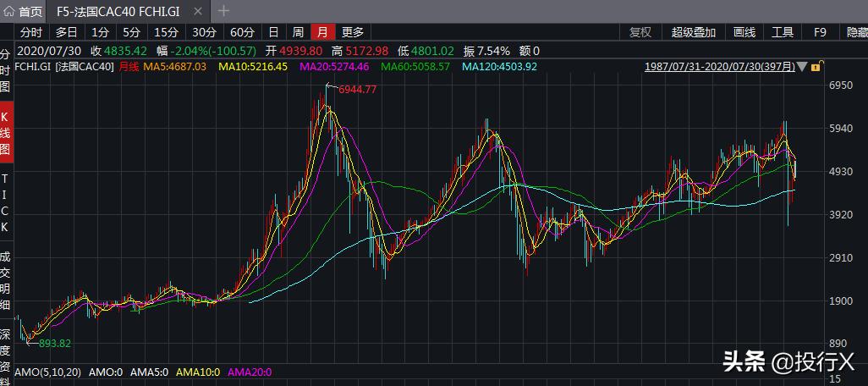Switch chart to 60分 interval
868x386 pixels.
click(x=243, y=32)
